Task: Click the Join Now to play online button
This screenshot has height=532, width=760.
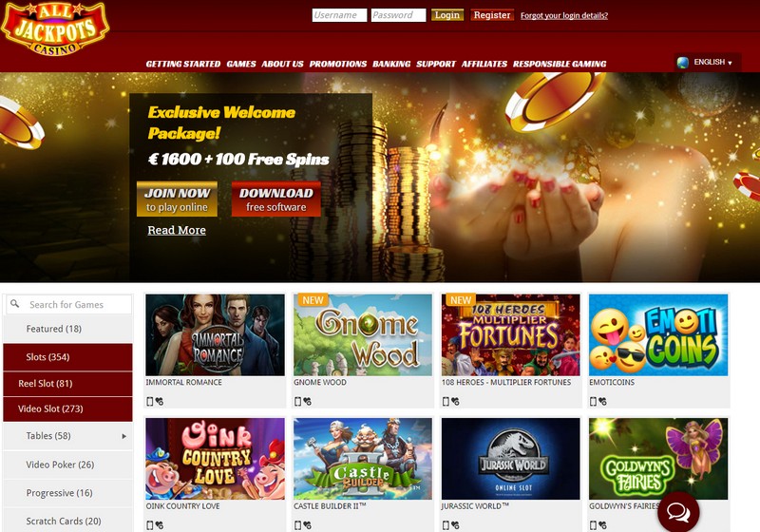Action: 177,199
